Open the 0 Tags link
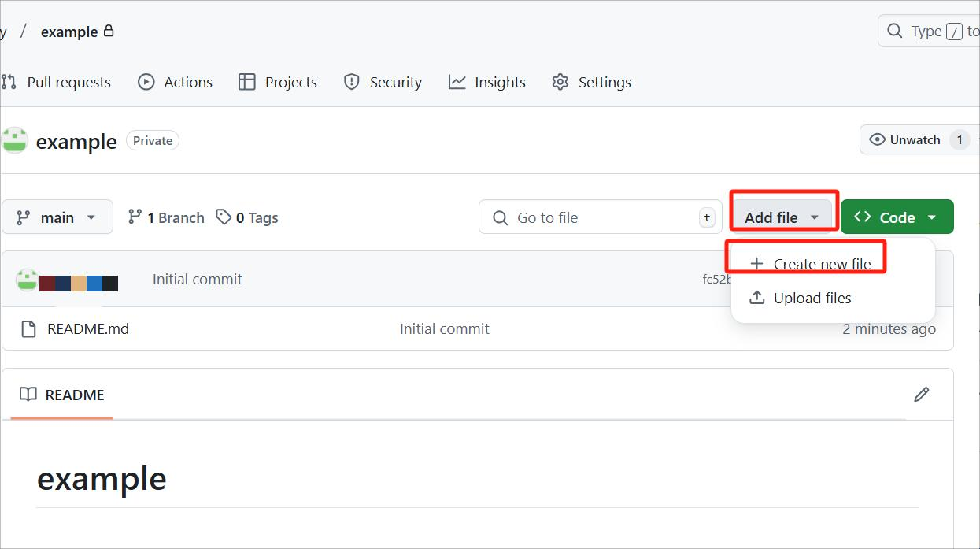The width and height of the screenshot is (980, 549). [x=247, y=217]
